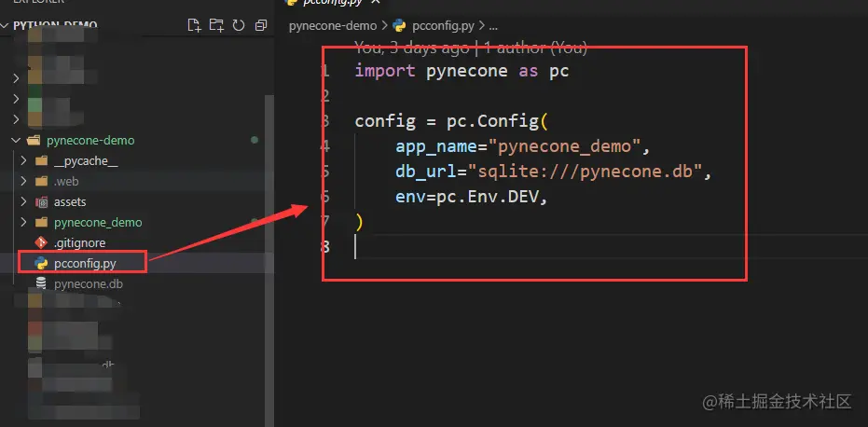Click the git blame annotation text

click(x=471, y=48)
